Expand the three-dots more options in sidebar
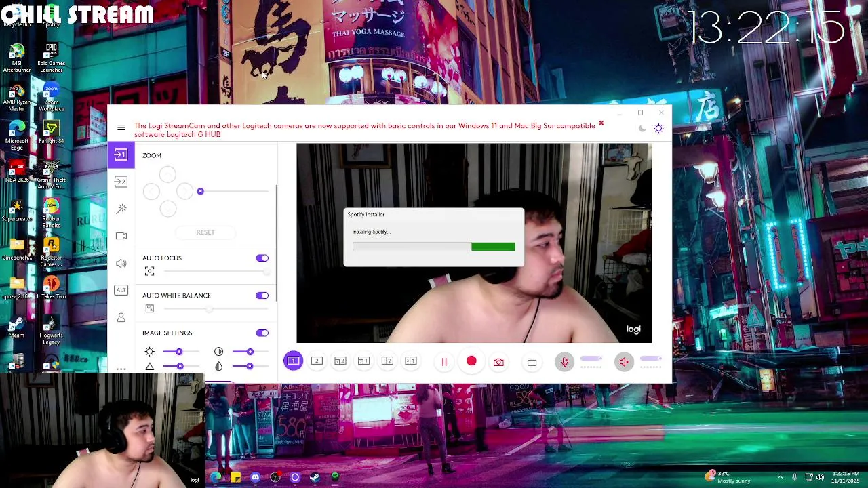The height and width of the screenshot is (488, 868). (121, 369)
